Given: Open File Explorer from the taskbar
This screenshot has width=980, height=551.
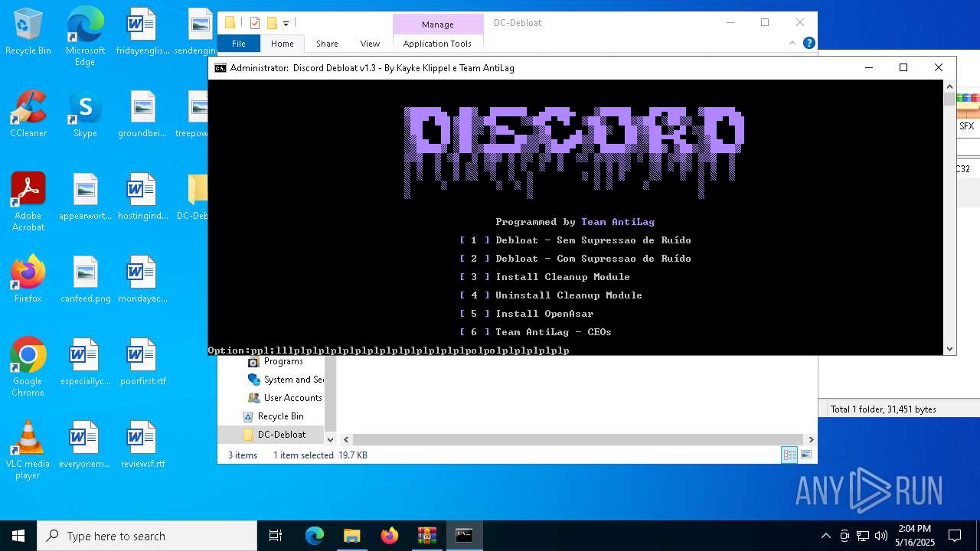Looking at the screenshot, I should [351, 536].
